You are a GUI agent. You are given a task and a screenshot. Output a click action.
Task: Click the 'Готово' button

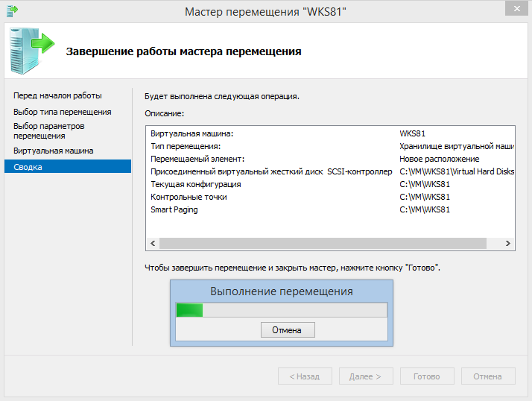[x=427, y=376]
